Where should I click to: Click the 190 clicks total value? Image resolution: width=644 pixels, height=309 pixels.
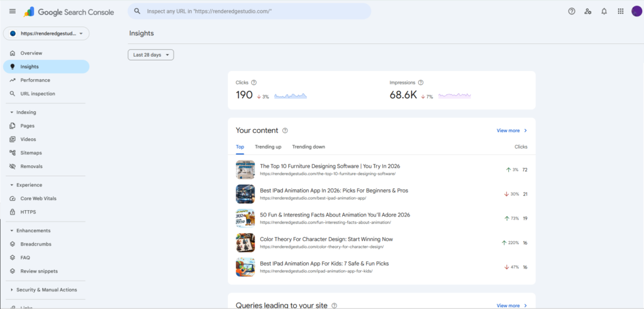[x=244, y=95]
